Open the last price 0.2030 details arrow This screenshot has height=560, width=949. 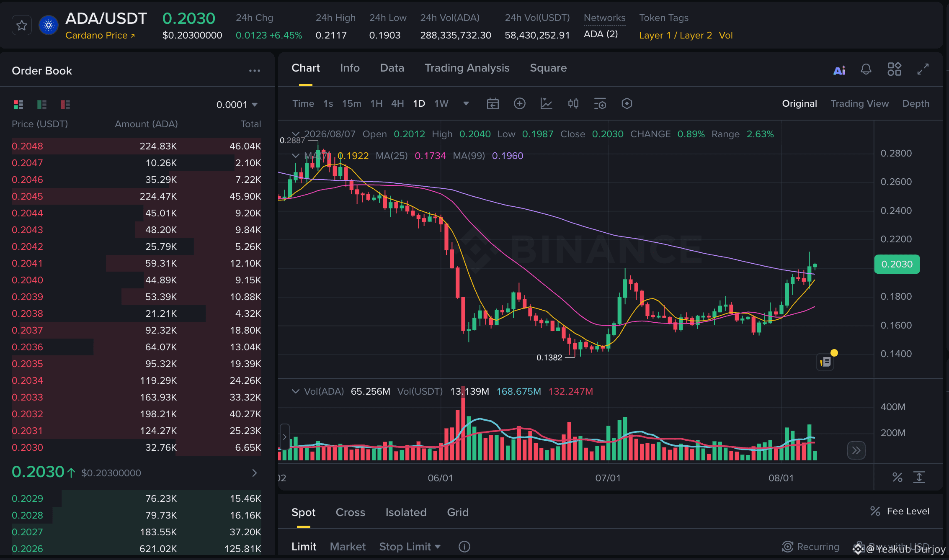[x=255, y=473]
